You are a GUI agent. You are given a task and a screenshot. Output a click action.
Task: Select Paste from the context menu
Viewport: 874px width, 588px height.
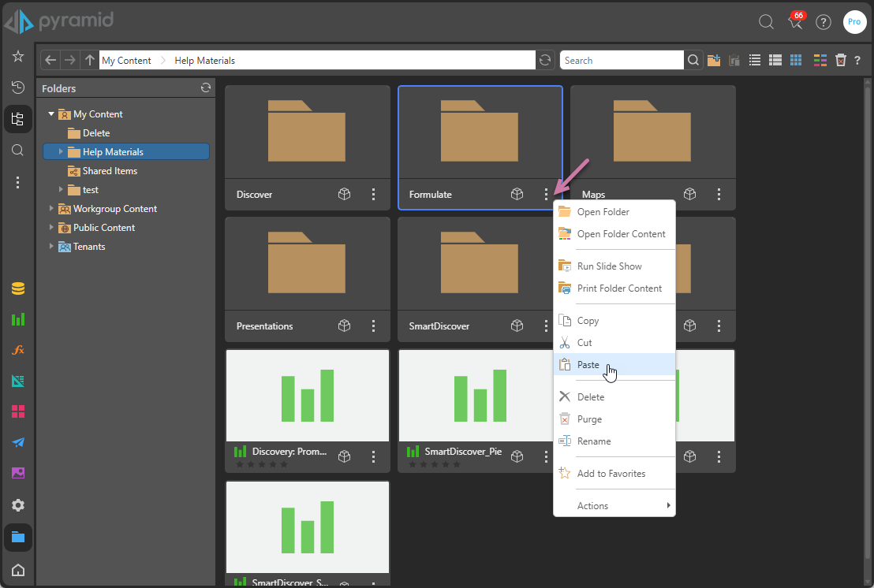point(588,365)
